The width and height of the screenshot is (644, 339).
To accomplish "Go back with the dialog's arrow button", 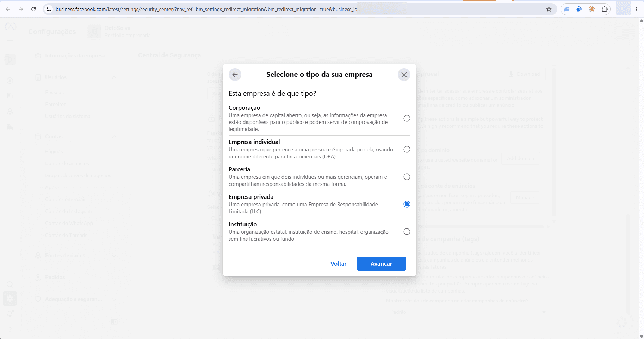I will point(235,75).
